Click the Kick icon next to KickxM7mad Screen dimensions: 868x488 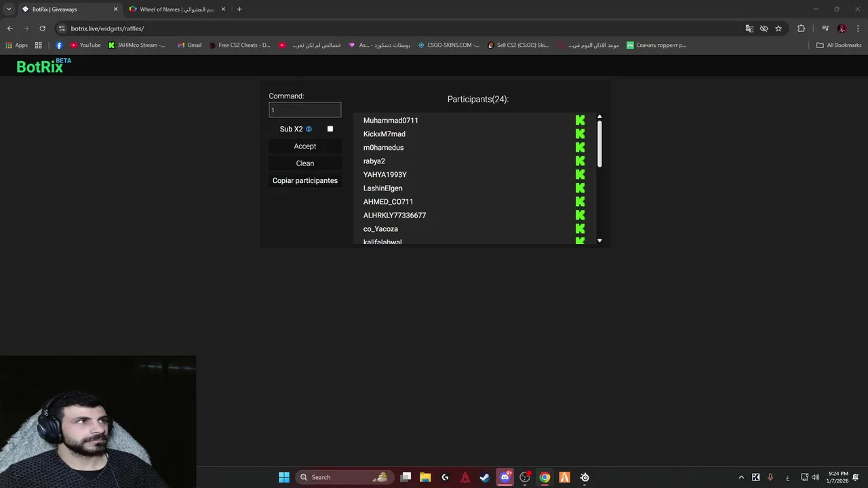tap(580, 134)
